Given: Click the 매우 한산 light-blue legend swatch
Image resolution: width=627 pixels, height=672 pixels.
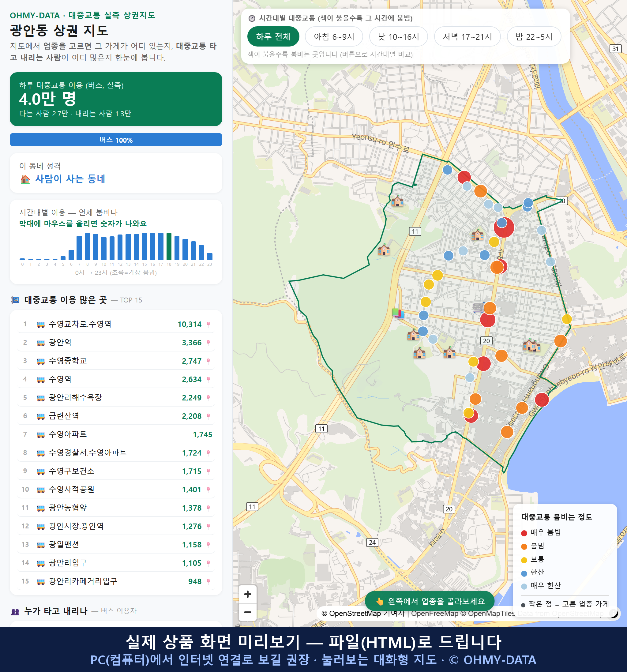Looking at the screenshot, I should click(524, 587).
